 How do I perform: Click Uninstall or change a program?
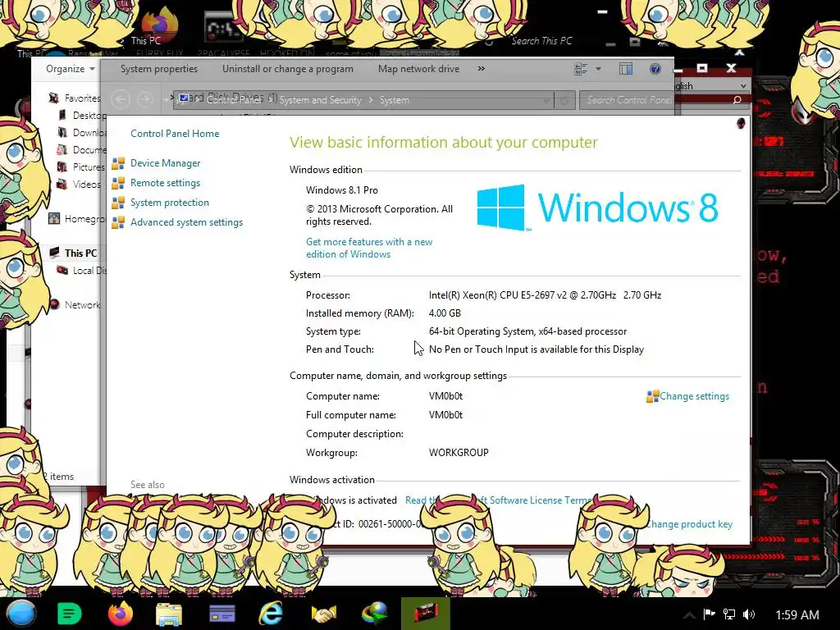288,69
